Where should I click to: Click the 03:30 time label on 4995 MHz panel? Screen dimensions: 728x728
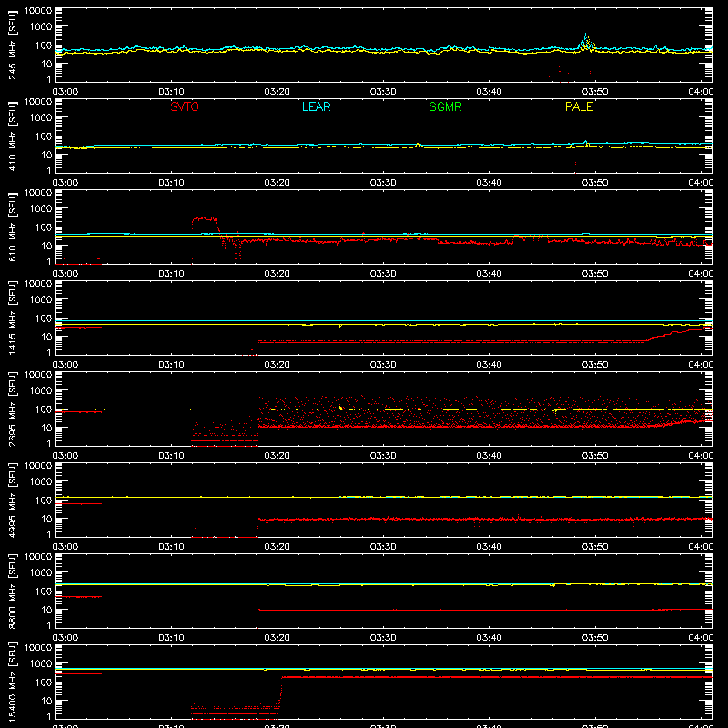tap(383, 547)
